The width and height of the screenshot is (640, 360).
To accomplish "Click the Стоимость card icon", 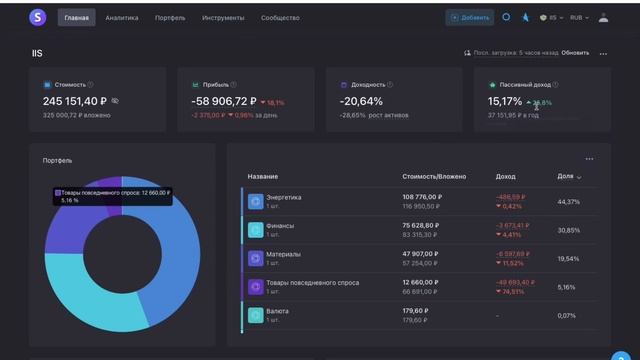I will (x=47, y=85).
